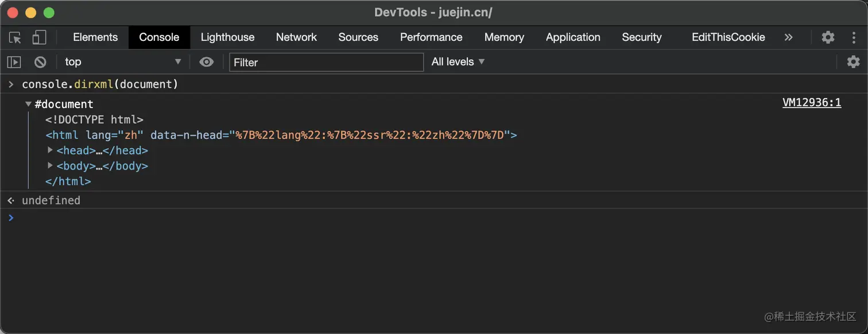Switch to the Performance tab
Image resolution: width=868 pixels, height=334 pixels.
tap(431, 37)
